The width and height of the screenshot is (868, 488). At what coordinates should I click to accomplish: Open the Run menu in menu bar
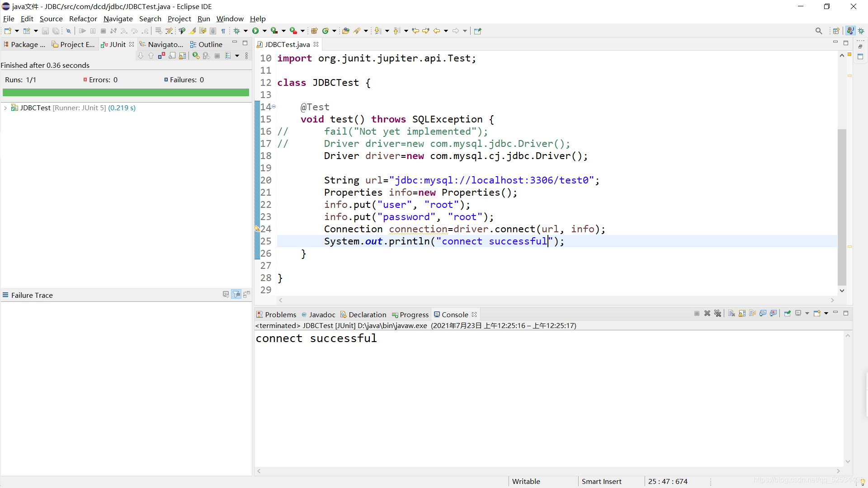pyautogui.click(x=204, y=19)
